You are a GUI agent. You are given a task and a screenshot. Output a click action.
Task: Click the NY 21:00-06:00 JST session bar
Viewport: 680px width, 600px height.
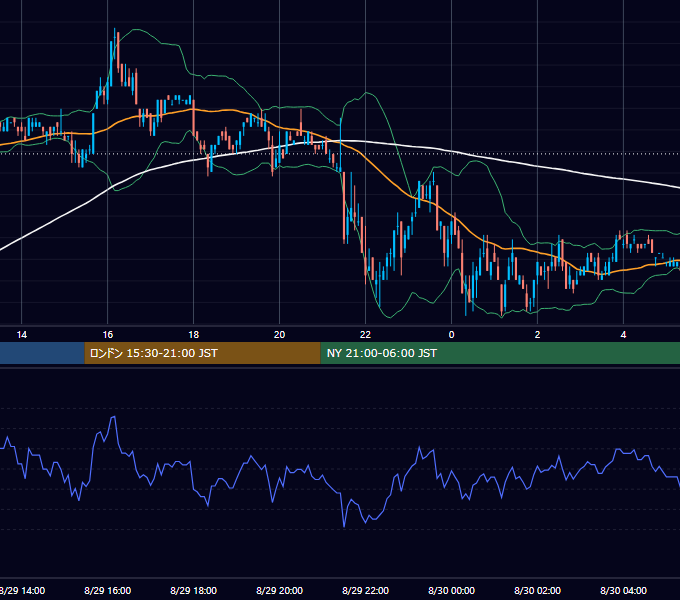click(500, 353)
